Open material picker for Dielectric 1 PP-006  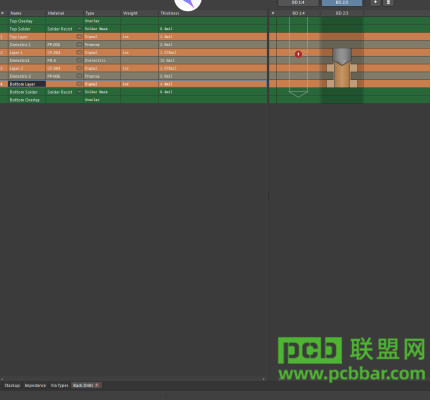pyautogui.click(x=79, y=45)
